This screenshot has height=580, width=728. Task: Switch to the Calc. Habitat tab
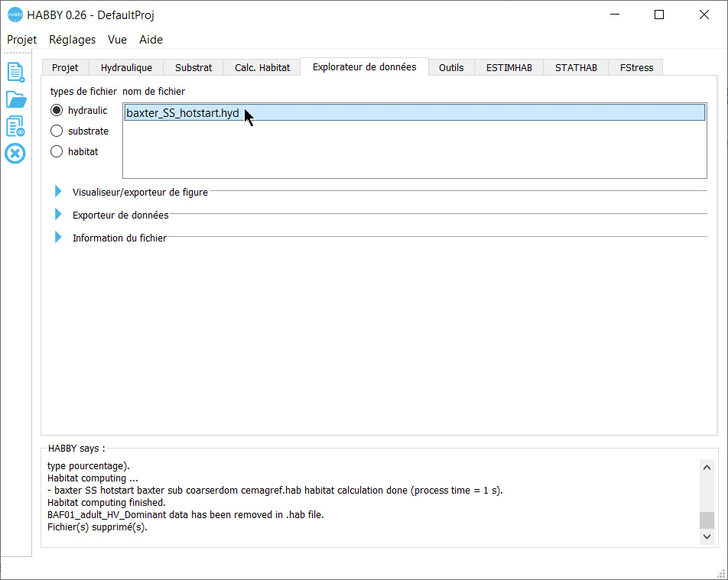pyautogui.click(x=262, y=67)
